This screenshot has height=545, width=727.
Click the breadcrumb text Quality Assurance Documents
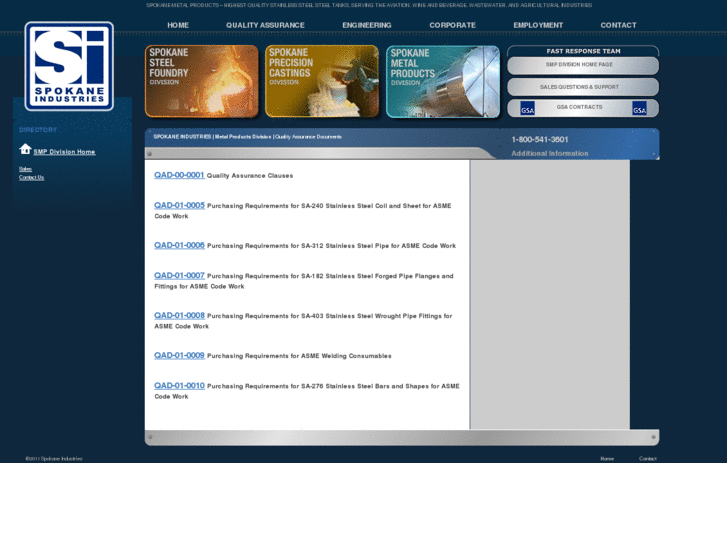click(308, 137)
